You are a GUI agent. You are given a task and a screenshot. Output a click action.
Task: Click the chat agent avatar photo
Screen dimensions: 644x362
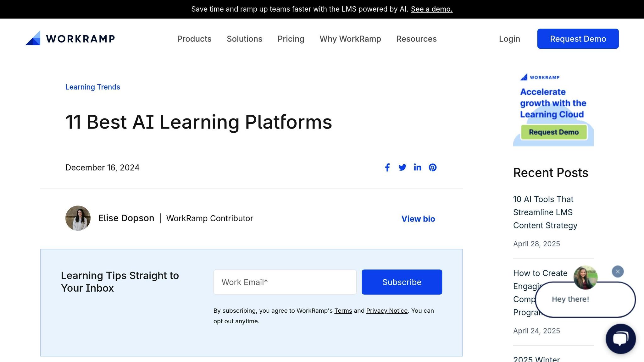(586, 277)
